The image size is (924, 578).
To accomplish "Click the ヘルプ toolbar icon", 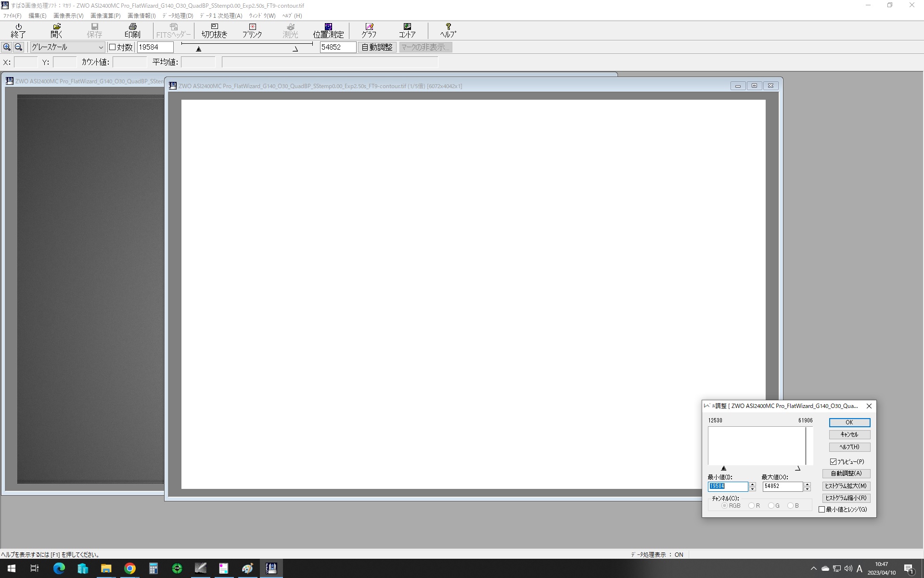I will [x=448, y=30].
